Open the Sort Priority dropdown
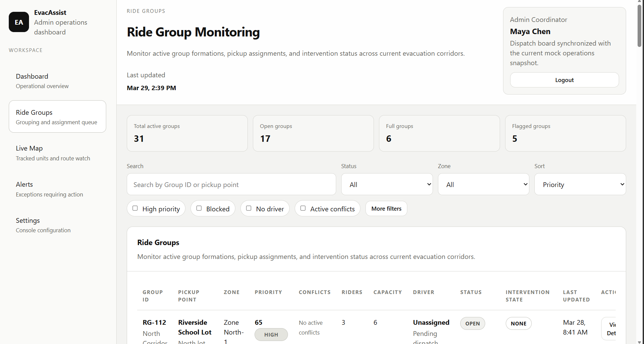This screenshot has width=644, height=344. tap(580, 184)
